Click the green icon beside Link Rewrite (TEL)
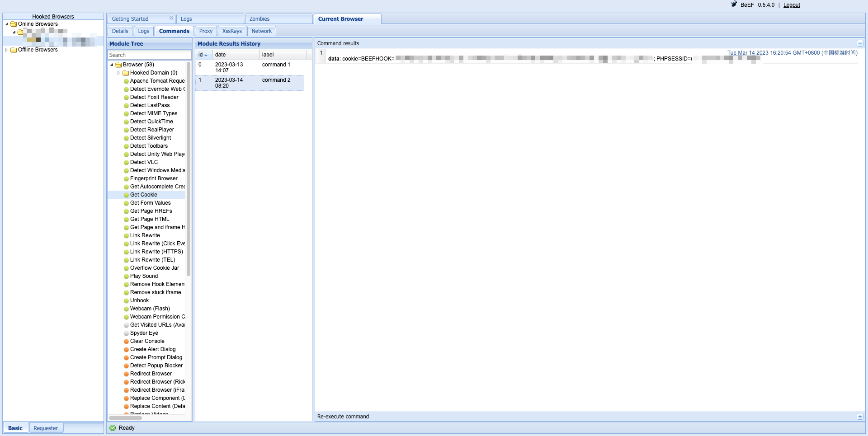Screen dimensions: 868x436 pos(127,260)
